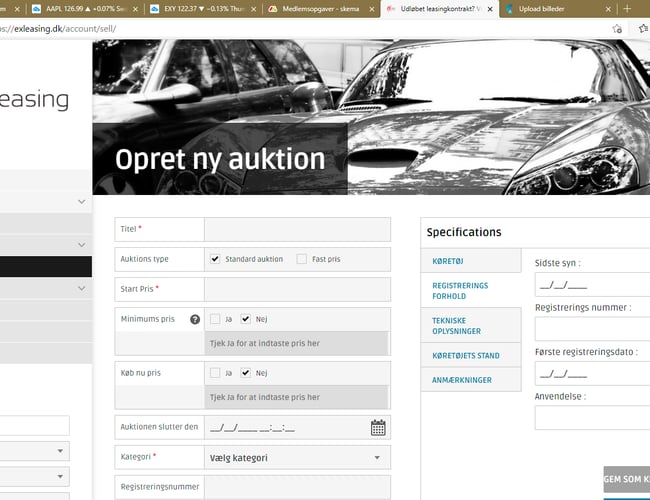Click the AAPL tab cloud icon
The width and height of the screenshot is (650, 500).
pyautogui.click(x=36, y=9)
